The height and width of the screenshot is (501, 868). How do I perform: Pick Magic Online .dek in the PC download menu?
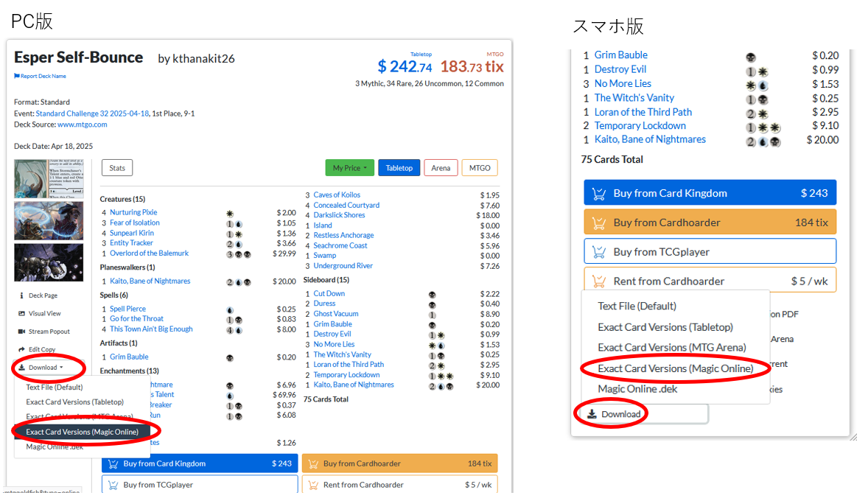55,446
